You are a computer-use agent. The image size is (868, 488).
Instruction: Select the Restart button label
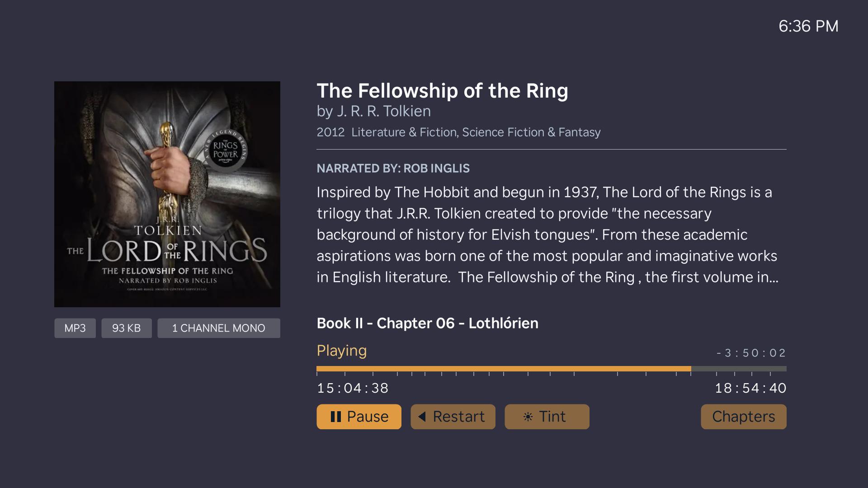[458, 417]
